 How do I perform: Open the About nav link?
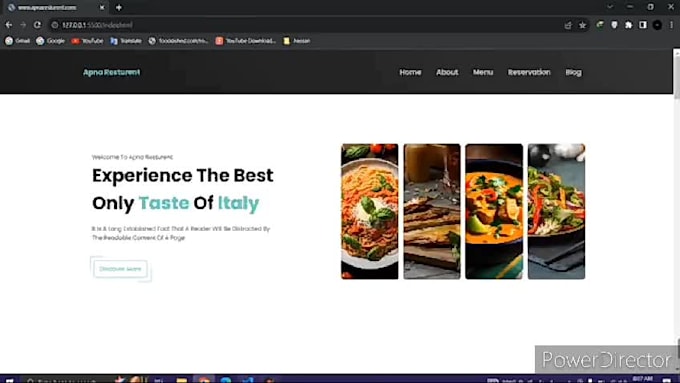[x=447, y=72]
